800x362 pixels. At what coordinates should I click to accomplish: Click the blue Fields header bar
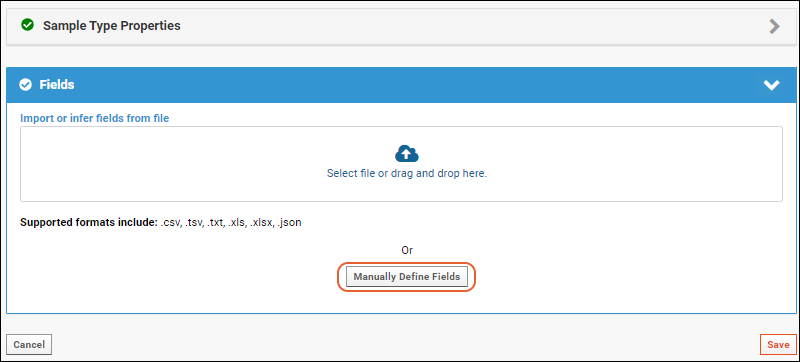click(x=400, y=85)
